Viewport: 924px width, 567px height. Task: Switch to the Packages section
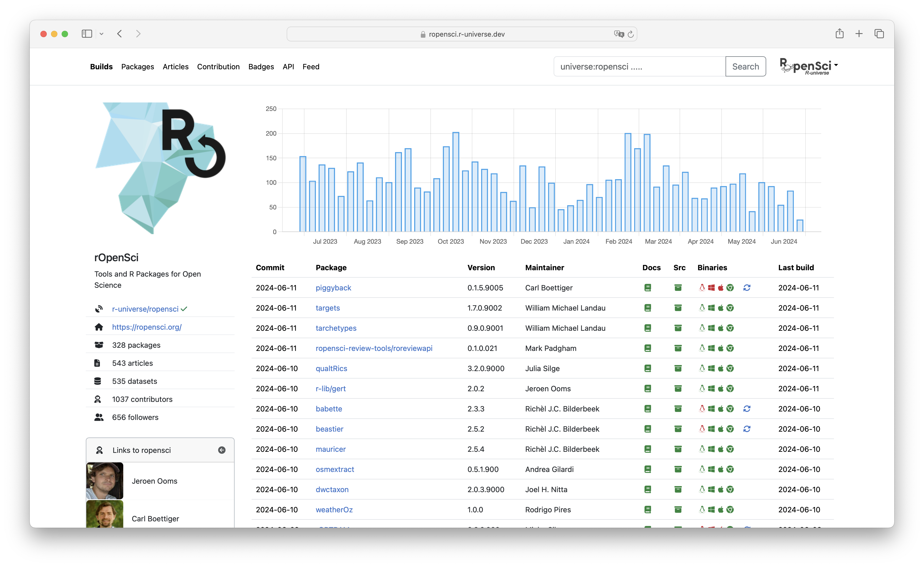137,67
